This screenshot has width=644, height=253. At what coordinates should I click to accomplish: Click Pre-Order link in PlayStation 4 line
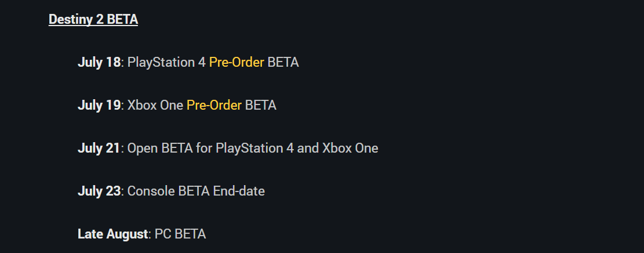[237, 62]
